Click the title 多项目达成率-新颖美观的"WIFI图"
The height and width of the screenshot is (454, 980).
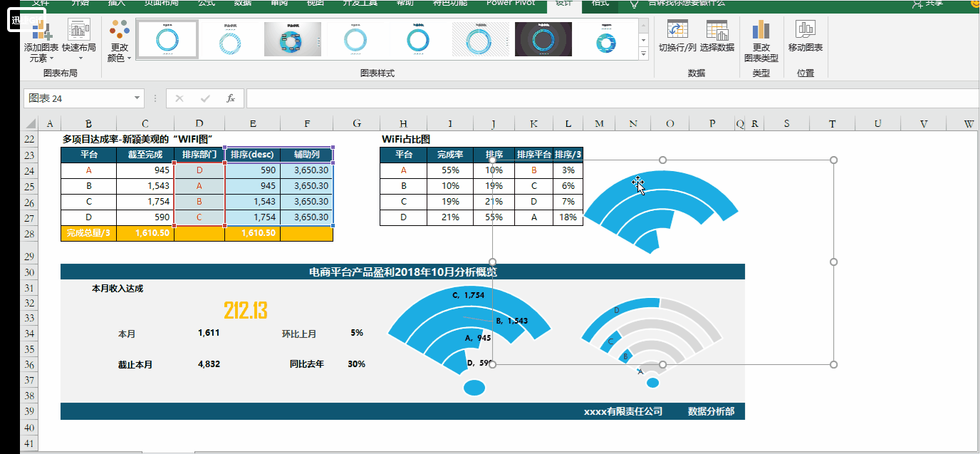tap(138, 139)
